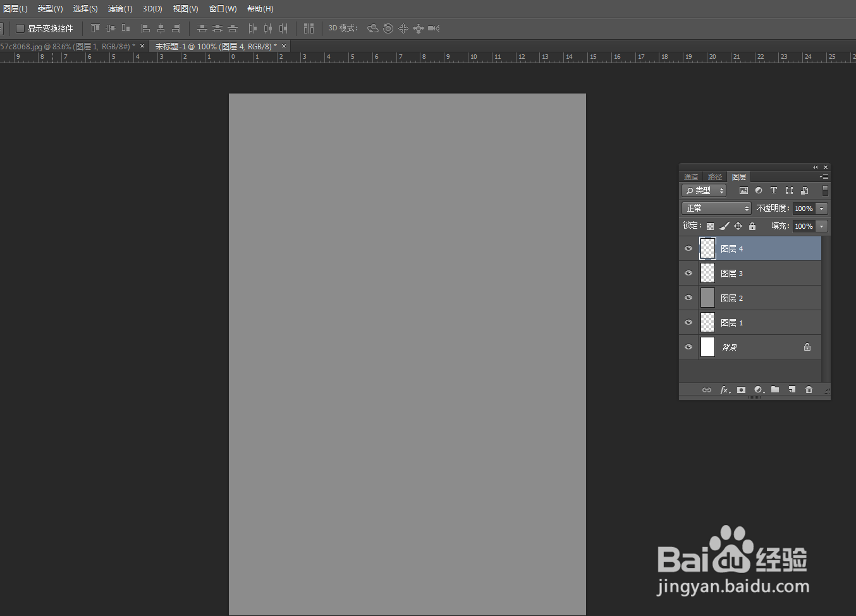The image size is (856, 616).
Task: Open the 类型(Y) menu
Action: point(50,9)
